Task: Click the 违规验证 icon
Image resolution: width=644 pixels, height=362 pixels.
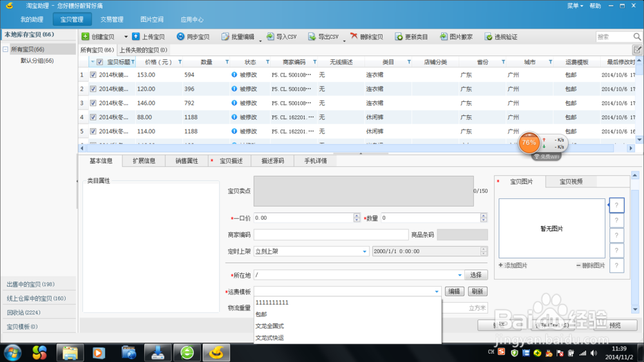Action: (x=488, y=37)
